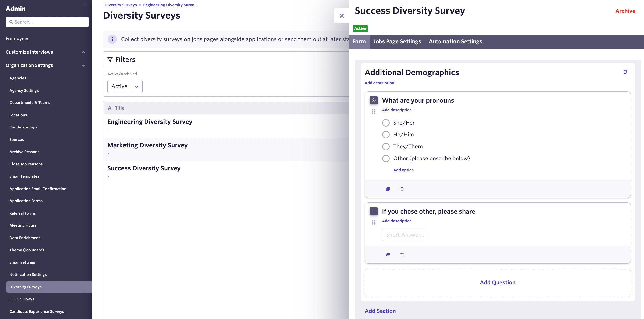
Task: Switch to the Automation Settings tab
Action: (455, 41)
